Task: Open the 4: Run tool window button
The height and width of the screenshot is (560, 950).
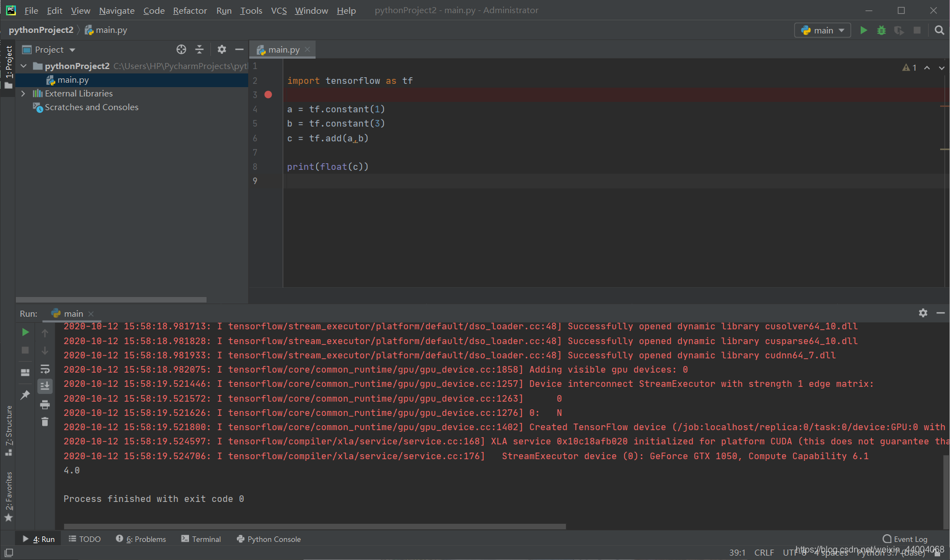Action: pos(38,539)
